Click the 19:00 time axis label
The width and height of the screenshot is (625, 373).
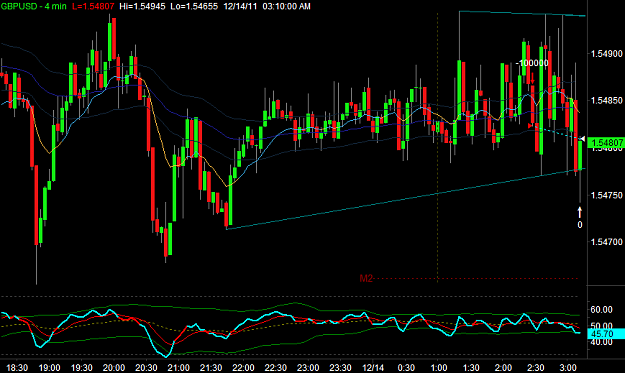(49, 367)
